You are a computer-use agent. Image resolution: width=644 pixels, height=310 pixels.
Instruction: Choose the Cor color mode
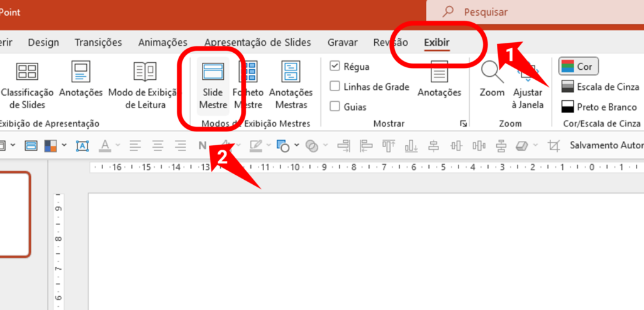click(x=578, y=66)
